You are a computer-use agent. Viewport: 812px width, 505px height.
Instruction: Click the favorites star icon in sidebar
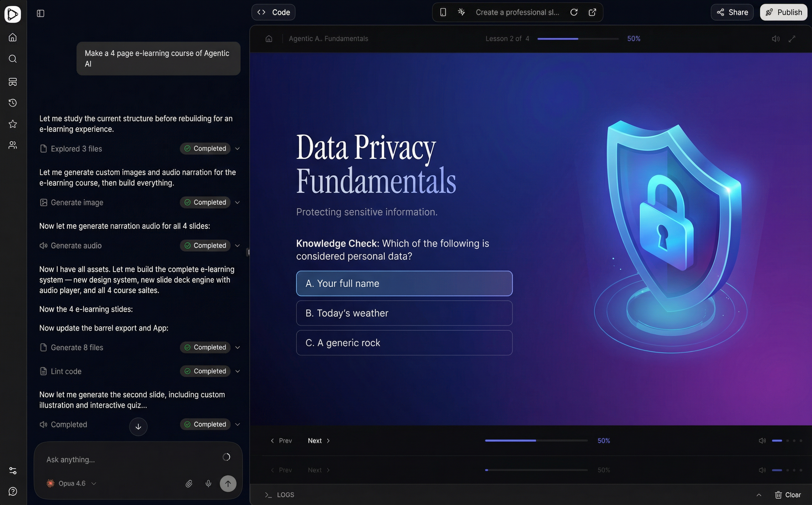(13, 124)
